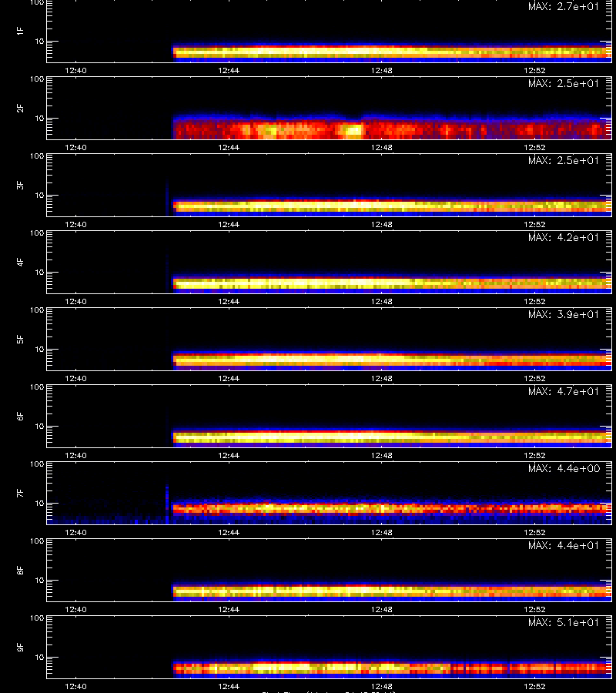Click the 3F panel axis label
This screenshot has width=616, height=693.
click(x=20, y=185)
